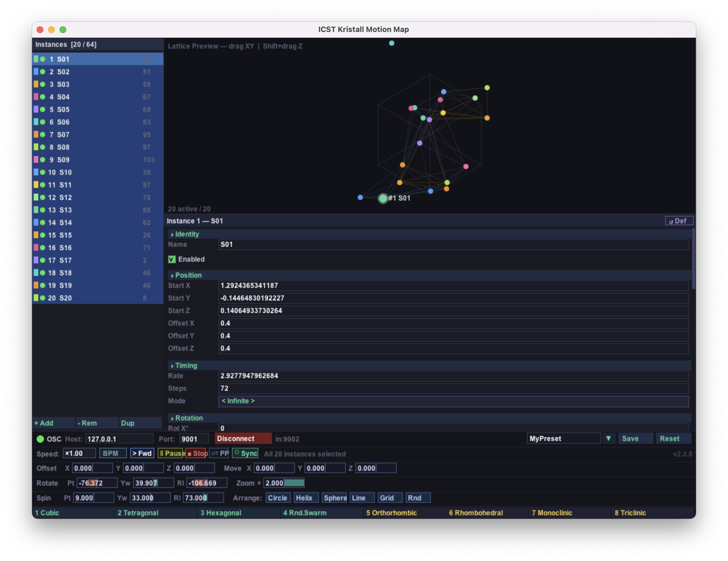Click the Rotate Yw slider field
Viewport: 728px width, 561px height.
point(153,483)
